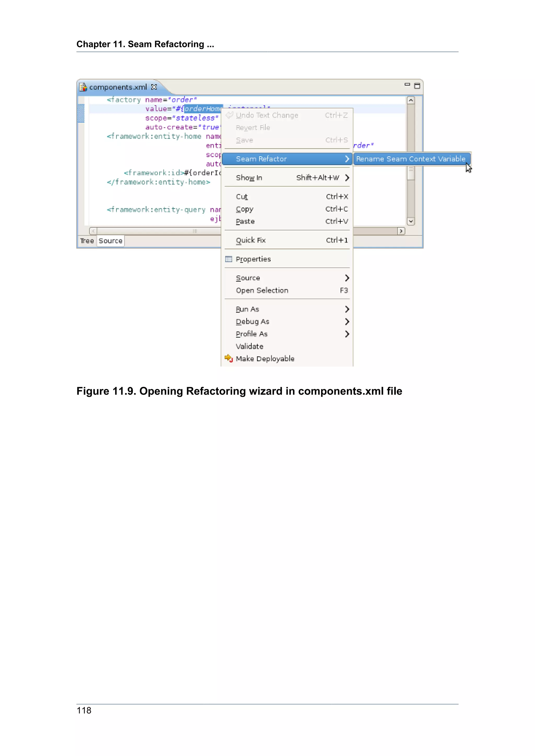Expand the Run As submenu arrow
The image size is (535, 756).
(347, 309)
